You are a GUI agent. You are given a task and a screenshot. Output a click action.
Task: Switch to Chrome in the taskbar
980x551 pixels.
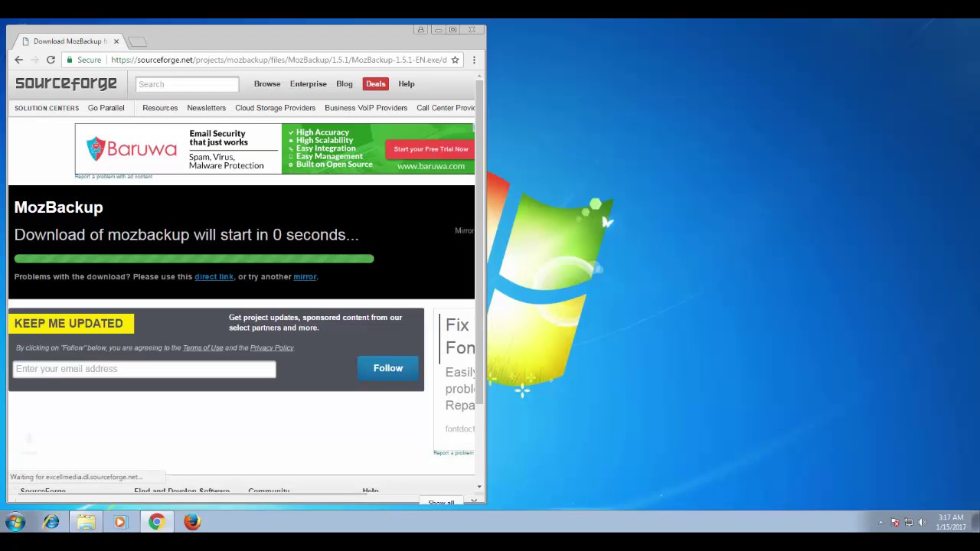pos(156,522)
